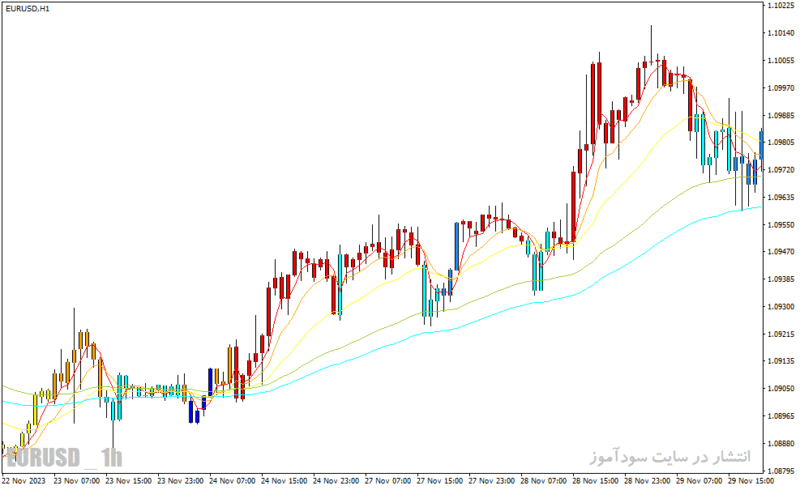Click the 27 Nov 23:00 time label

tap(491, 481)
